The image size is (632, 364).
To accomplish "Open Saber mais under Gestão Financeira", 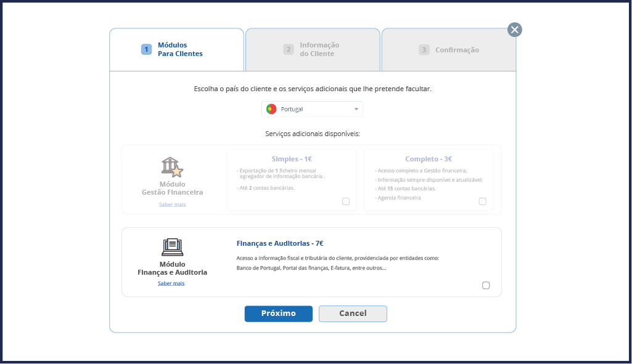I will (172, 204).
